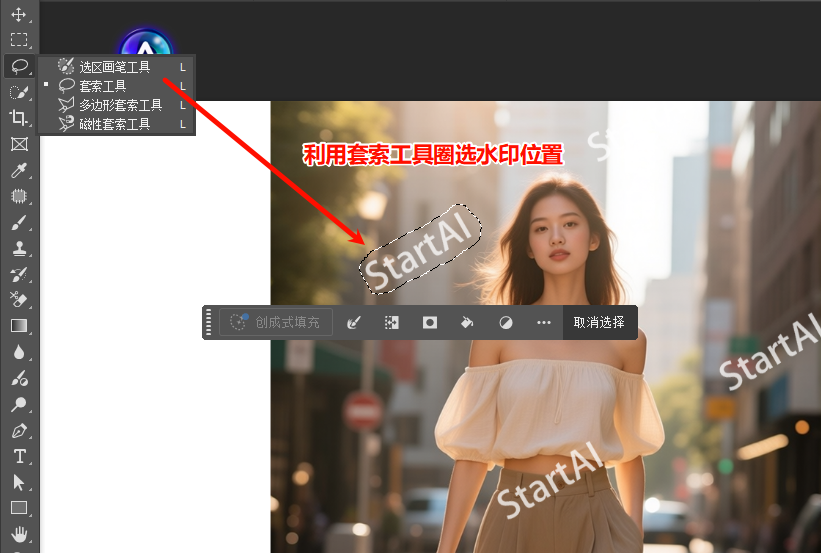The image size is (821, 553).
Task: Select the Pen tool
Action: (18, 431)
